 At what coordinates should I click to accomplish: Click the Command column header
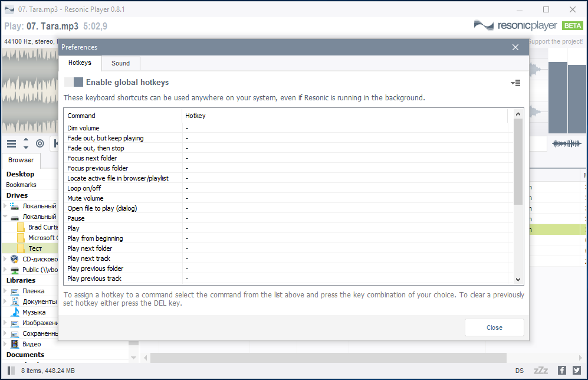click(x=123, y=116)
